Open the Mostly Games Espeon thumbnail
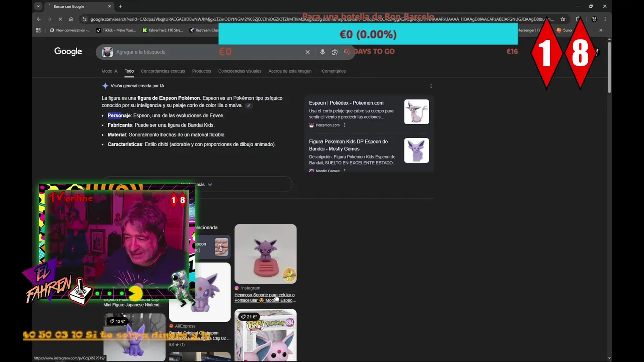Image resolution: width=644 pixels, height=362 pixels. 416,150
